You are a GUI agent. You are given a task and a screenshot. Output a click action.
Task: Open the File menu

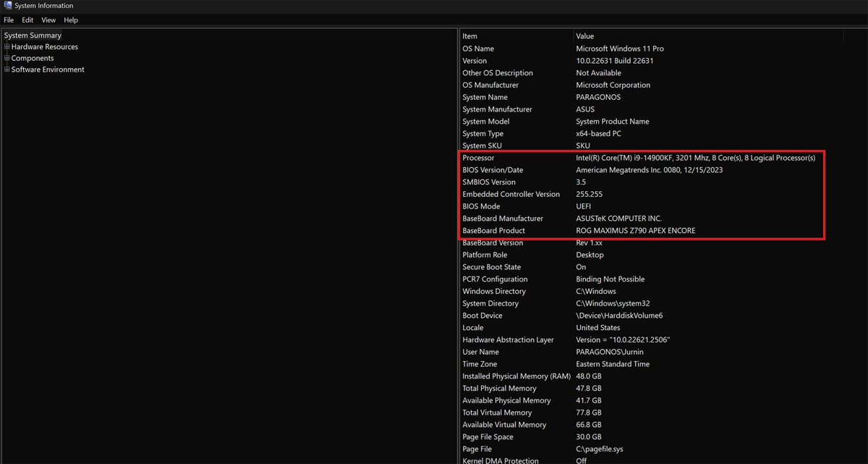9,20
